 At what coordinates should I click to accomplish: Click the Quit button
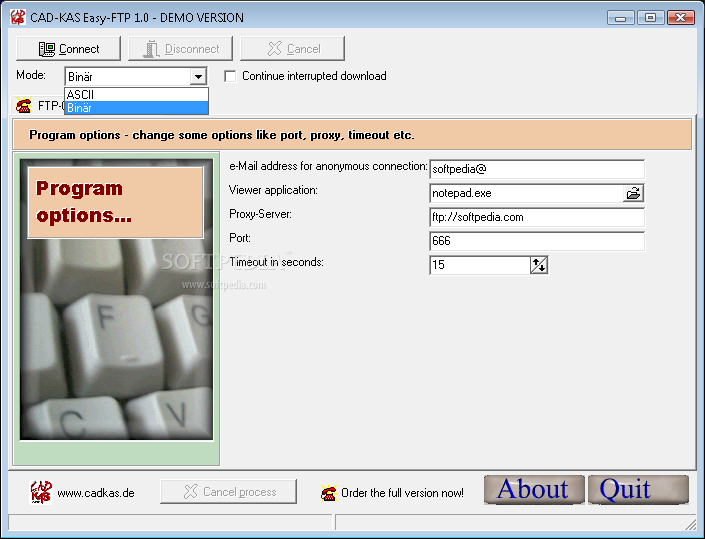(638, 490)
